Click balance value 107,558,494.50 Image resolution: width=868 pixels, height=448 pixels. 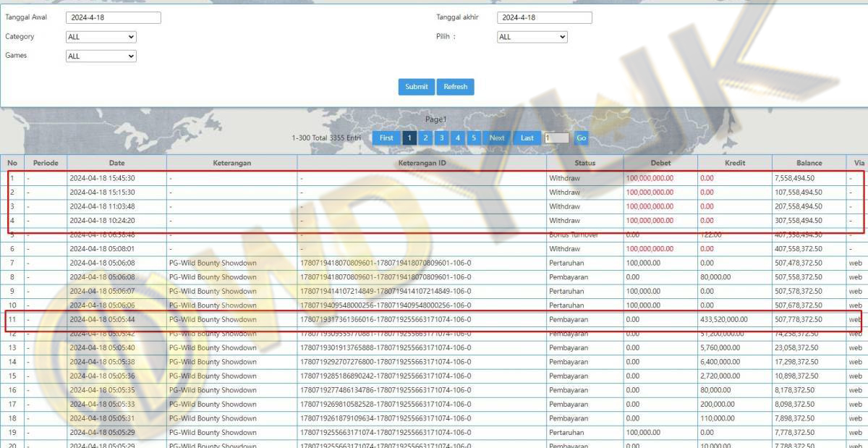click(799, 193)
